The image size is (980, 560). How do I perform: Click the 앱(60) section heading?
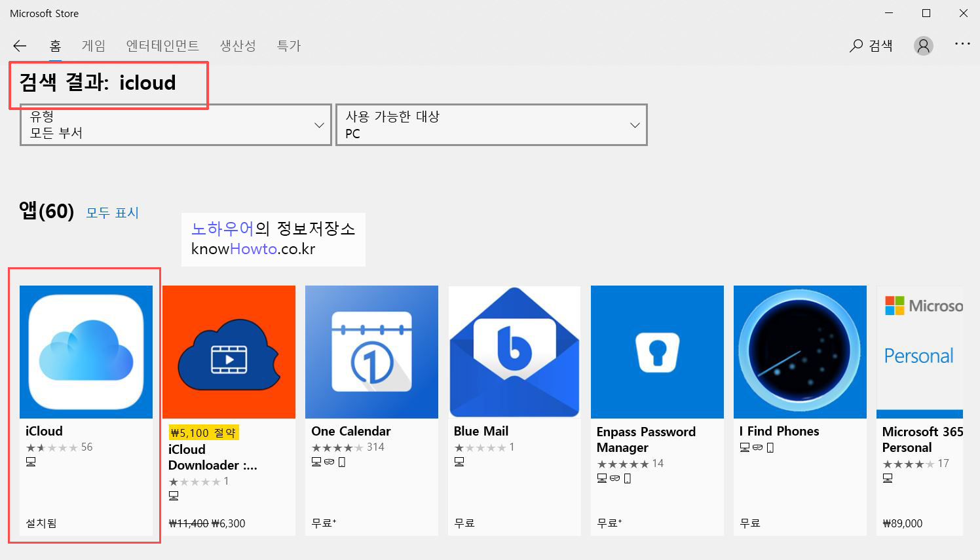pos(47,211)
